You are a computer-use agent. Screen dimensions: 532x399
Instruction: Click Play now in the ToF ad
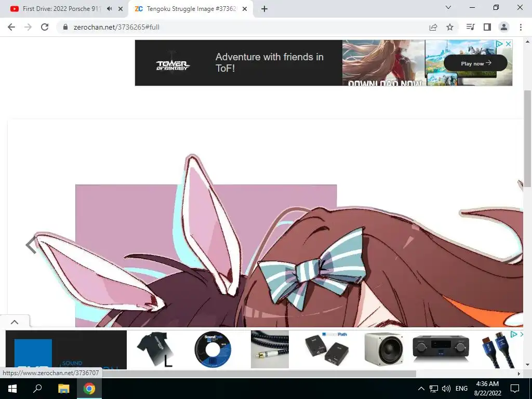coord(476,63)
